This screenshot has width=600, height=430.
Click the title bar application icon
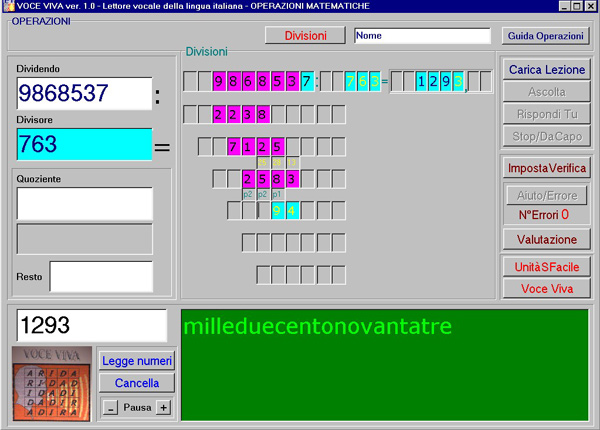coord(9,6)
